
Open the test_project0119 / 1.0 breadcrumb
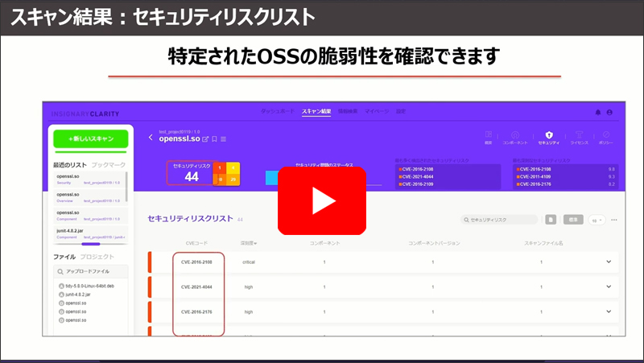179,132
